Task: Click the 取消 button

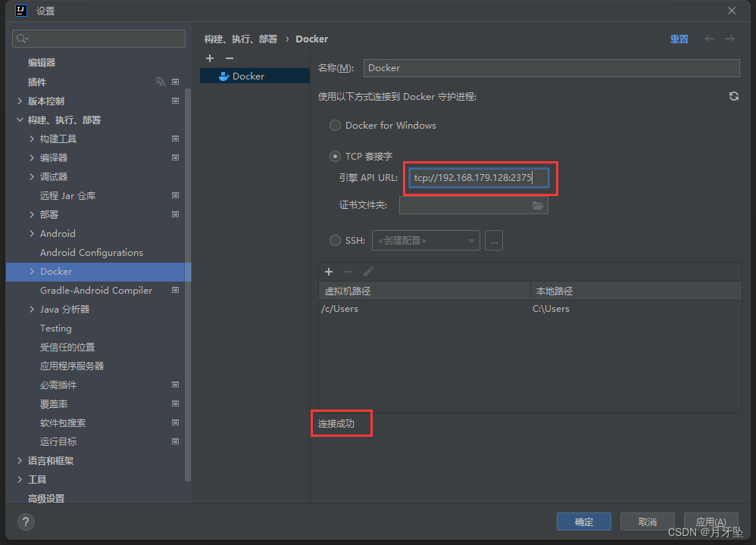Action: tap(648, 522)
